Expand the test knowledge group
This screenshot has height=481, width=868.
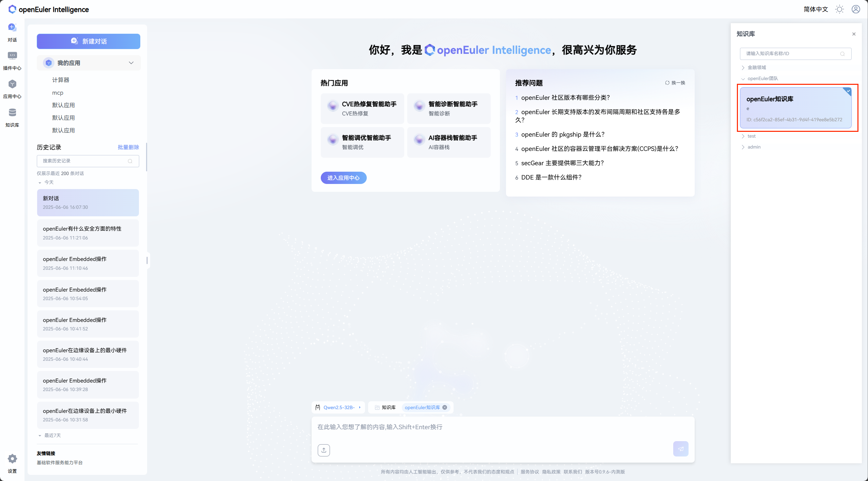(743, 136)
